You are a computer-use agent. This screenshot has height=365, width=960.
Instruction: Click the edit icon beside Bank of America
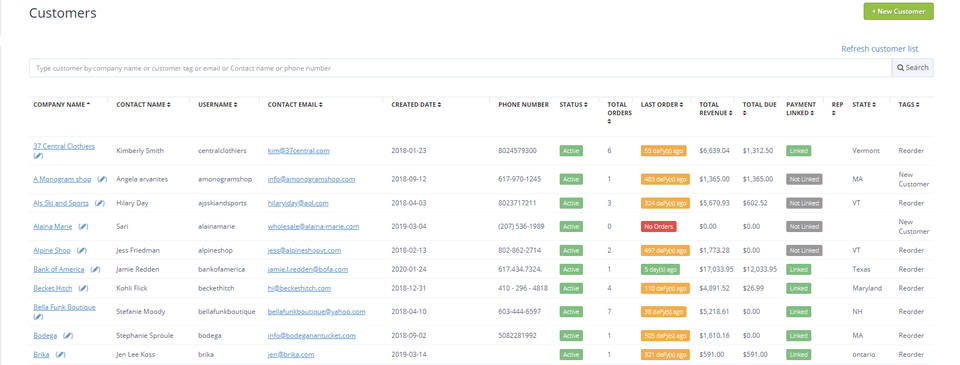96,269
